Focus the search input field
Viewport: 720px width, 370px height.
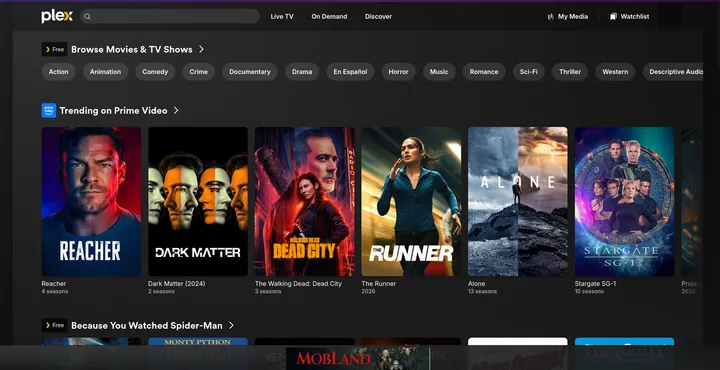tap(170, 17)
